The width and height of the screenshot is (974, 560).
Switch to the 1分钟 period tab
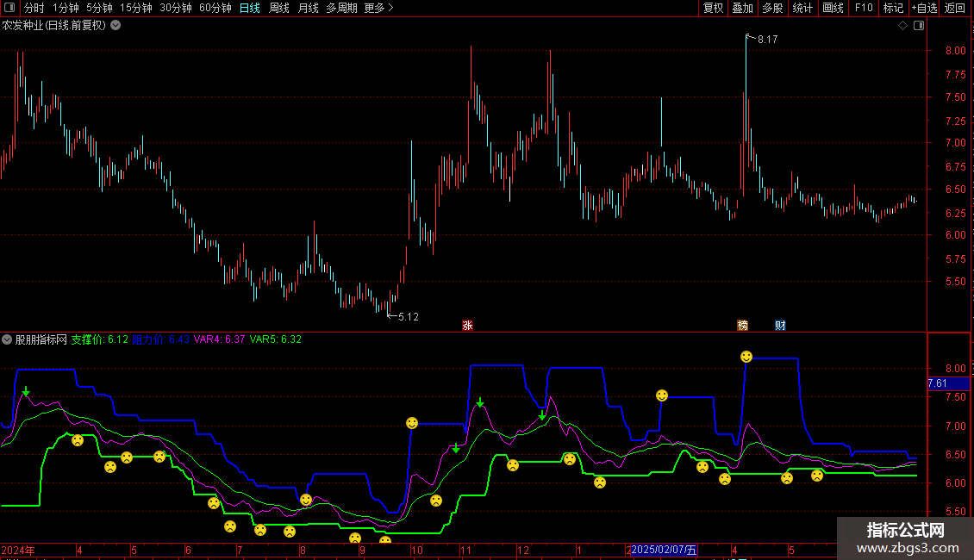pyautogui.click(x=66, y=8)
